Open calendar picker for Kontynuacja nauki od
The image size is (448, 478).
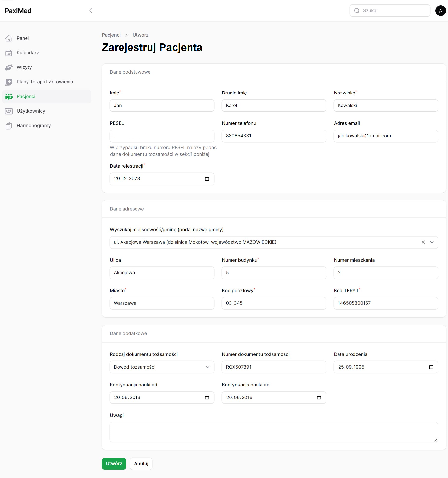coord(207,398)
